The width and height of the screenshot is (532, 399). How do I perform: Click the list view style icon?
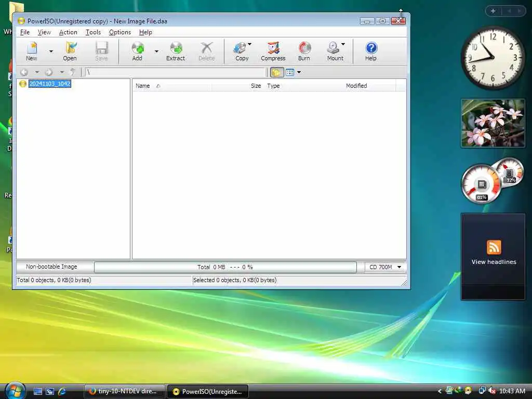pos(290,72)
